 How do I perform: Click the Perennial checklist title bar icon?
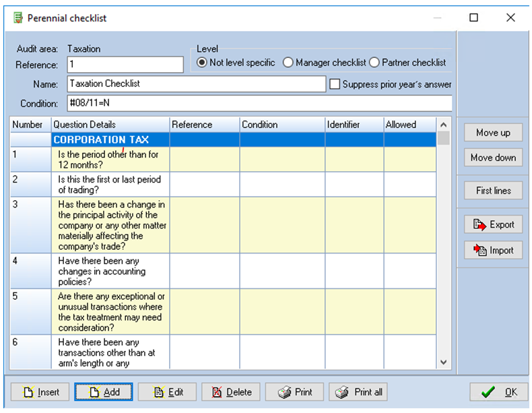(18, 18)
